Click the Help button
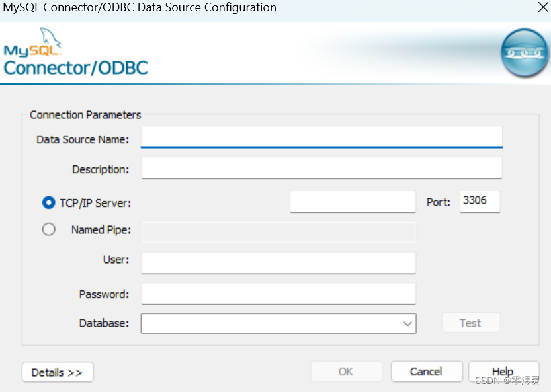 click(503, 372)
